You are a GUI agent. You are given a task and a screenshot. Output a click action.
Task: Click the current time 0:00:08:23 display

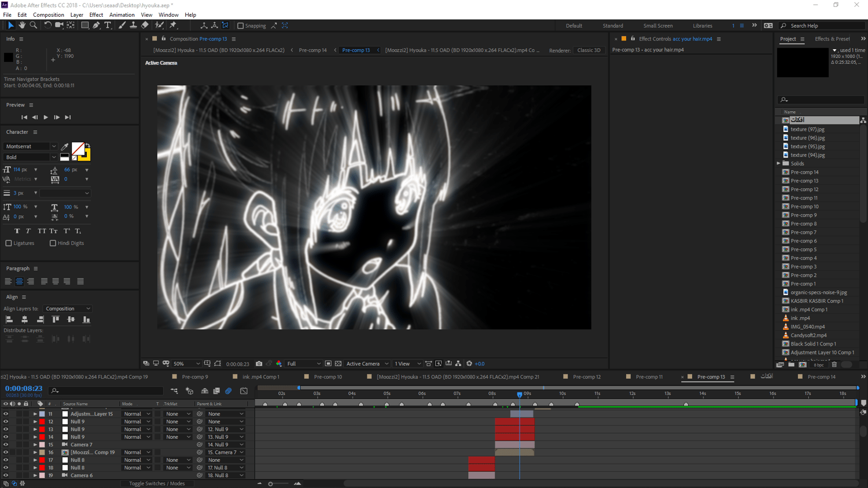(x=24, y=388)
